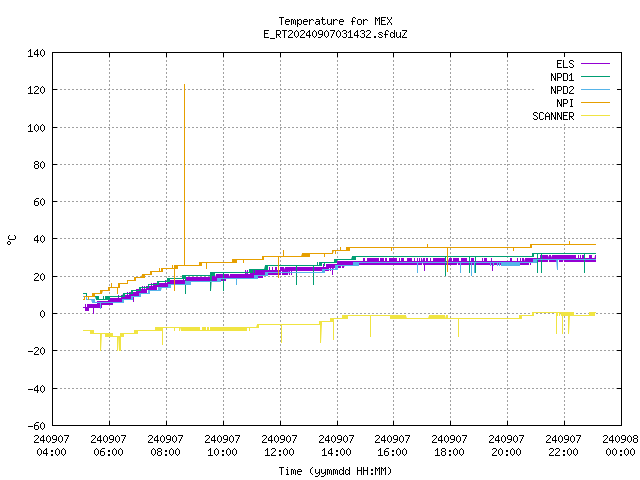Image resolution: width=640 pixels, height=480 pixels.
Task: Click the yellow SCANNER legend line sample
Action: [x=595, y=116]
